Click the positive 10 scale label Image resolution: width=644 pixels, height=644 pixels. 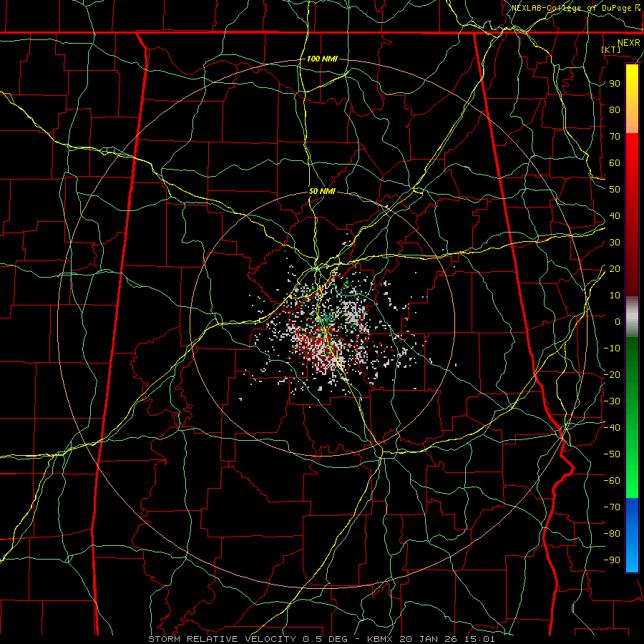615,296
